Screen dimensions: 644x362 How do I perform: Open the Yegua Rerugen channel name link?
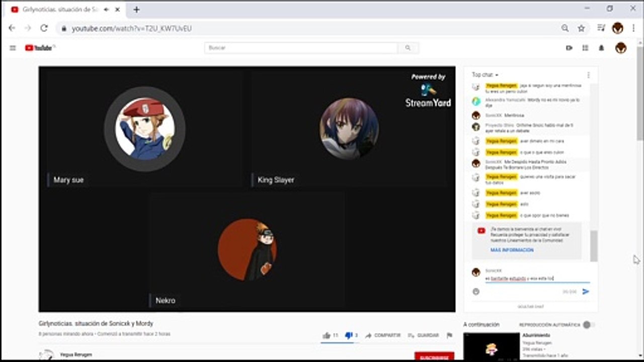[x=76, y=354]
